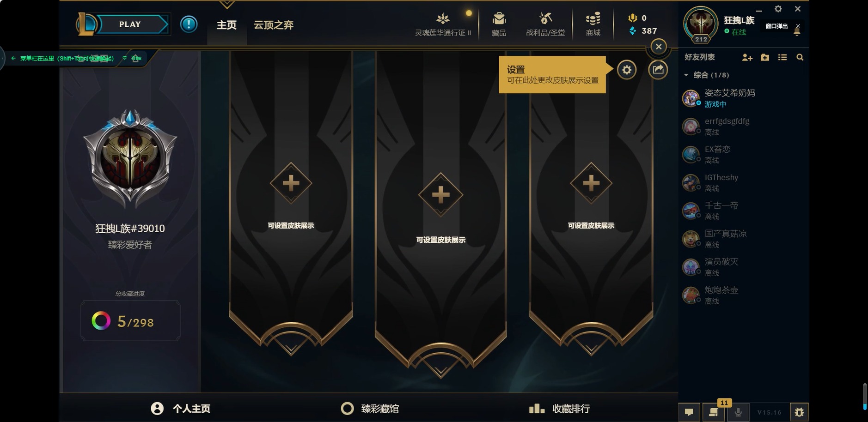Select the 臻彩藏馆 bottom tab

point(370,409)
